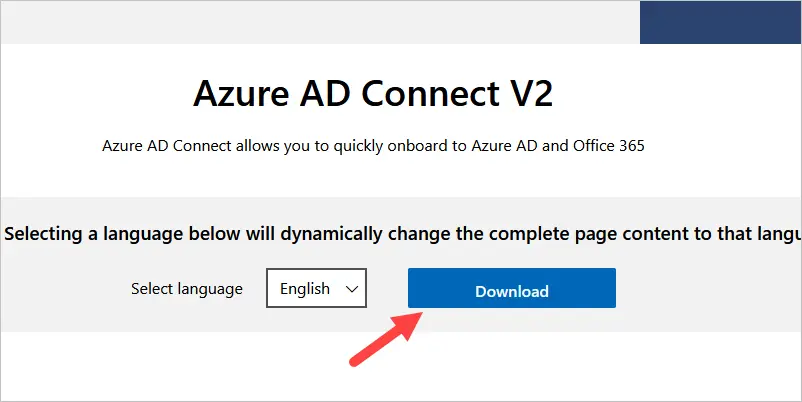Click the white area below the language section
This screenshot has width=802, height=402.
pyautogui.click(x=401, y=366)
